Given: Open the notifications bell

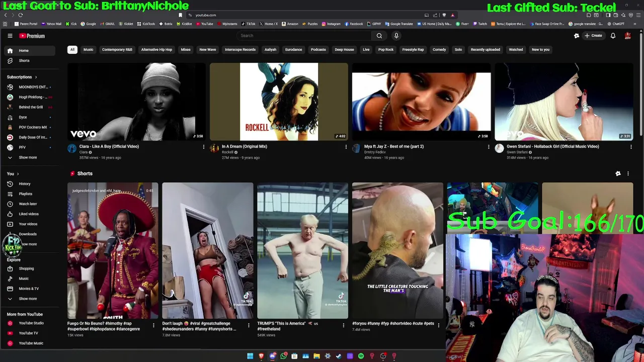Looking at the screenshot, I should 613,36.
